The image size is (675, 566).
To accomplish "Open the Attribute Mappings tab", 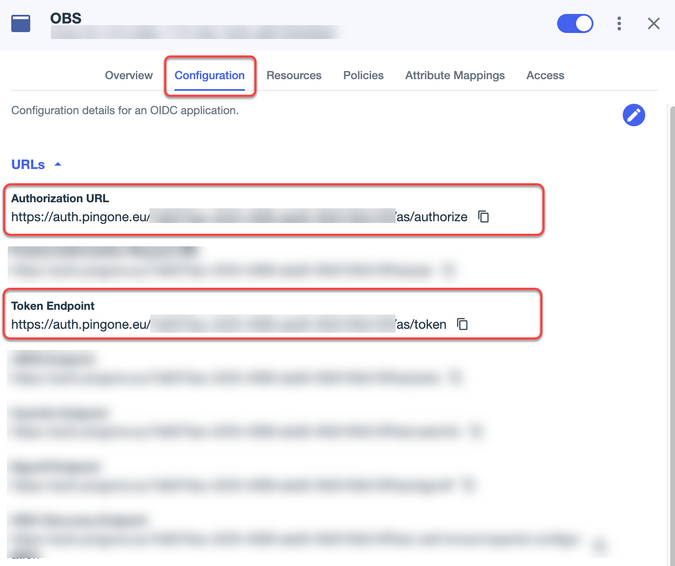I will (454, 76).
